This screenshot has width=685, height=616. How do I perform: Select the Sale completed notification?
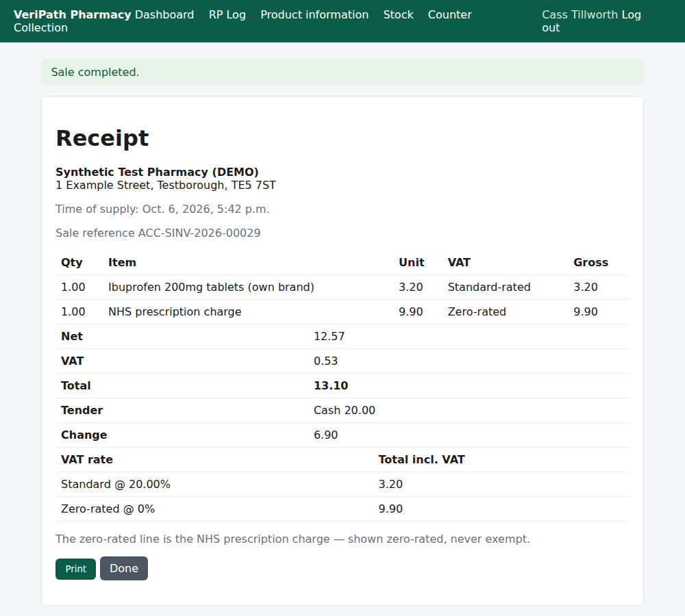pyautogui.click(x=342, y=72)
